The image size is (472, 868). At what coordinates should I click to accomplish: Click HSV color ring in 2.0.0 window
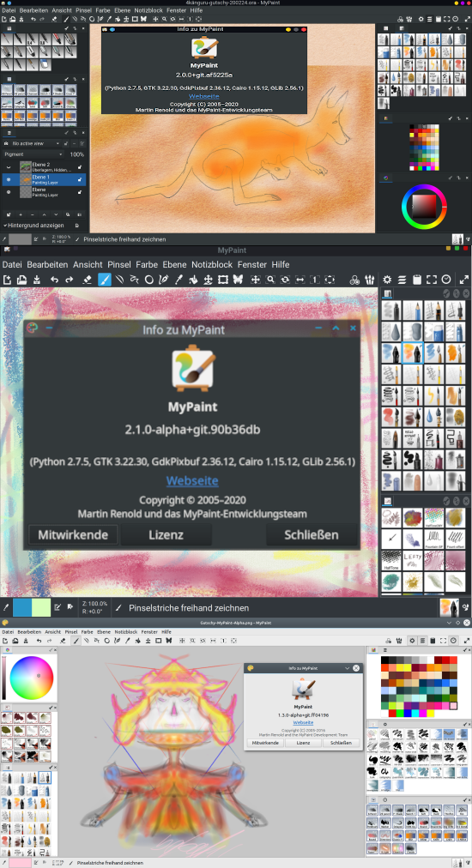(x=424, y=206)
